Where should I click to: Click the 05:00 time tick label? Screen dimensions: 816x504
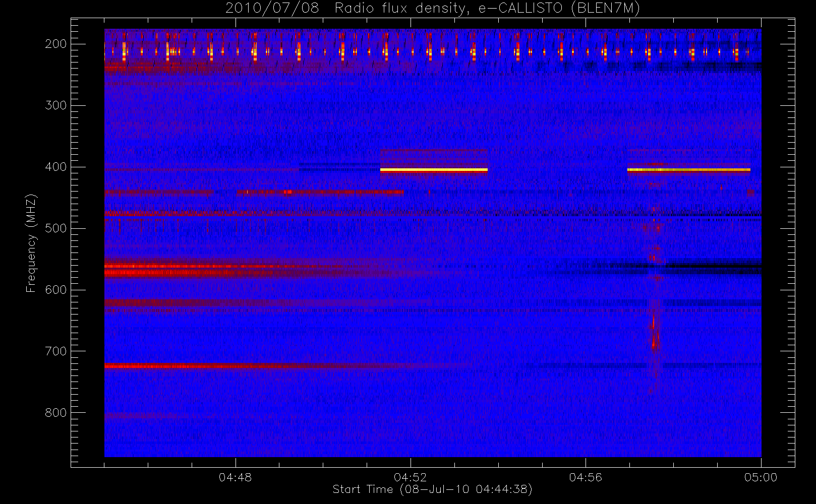point(761,477)
